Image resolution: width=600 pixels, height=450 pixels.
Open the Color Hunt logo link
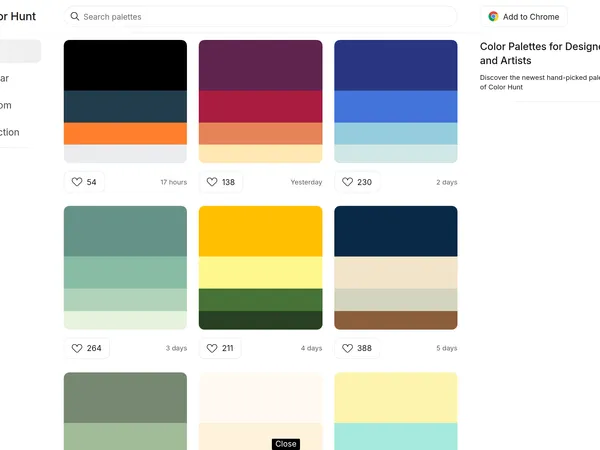[x=18, y=16]
